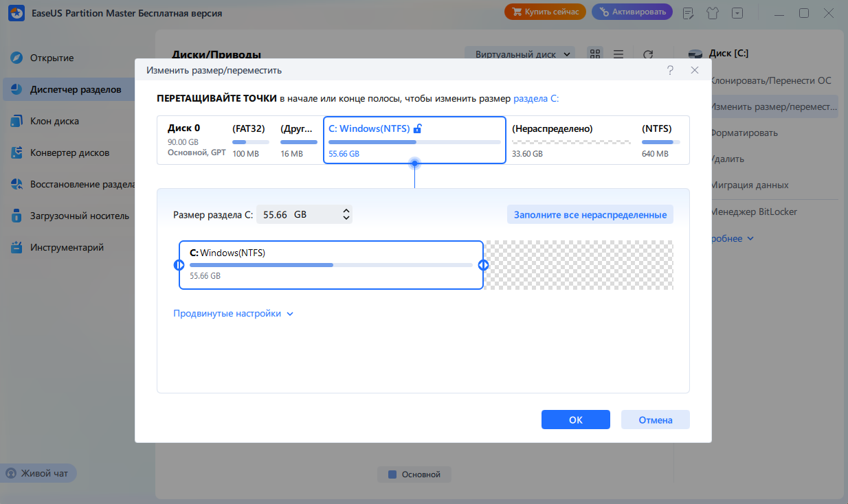Switch to list view layout

click(x=618, y=54)
